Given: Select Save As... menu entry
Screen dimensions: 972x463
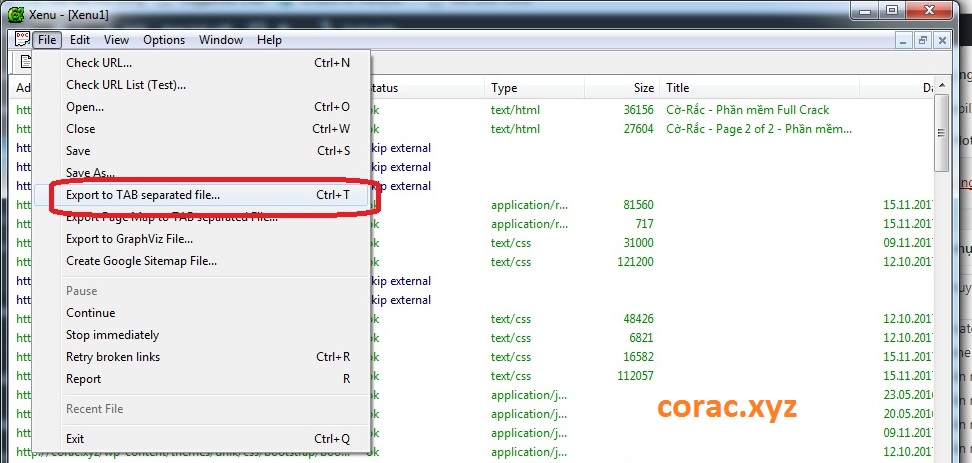Looking at the screenshot, I should (x=203, y=173).
